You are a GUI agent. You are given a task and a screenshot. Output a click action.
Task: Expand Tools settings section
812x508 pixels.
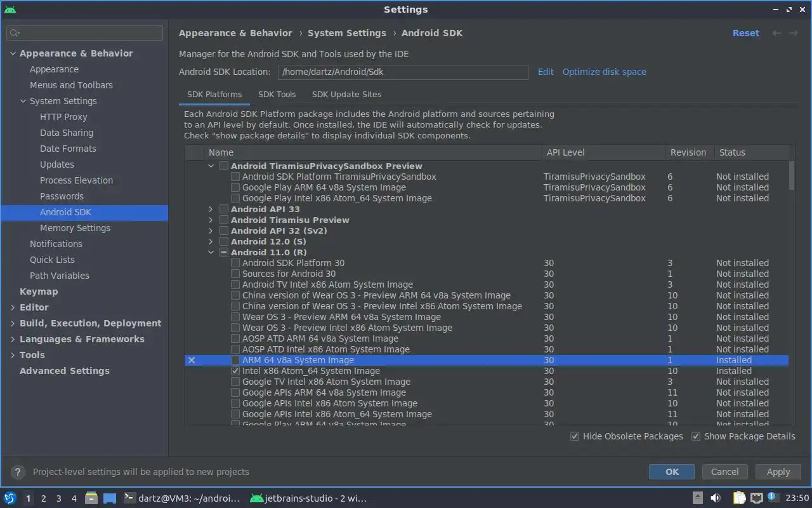pos(13,355)
